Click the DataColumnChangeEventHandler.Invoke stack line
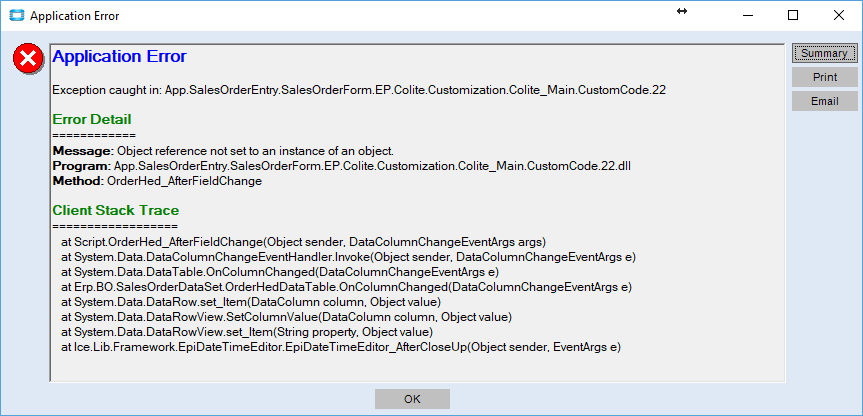 pos(349,257)
